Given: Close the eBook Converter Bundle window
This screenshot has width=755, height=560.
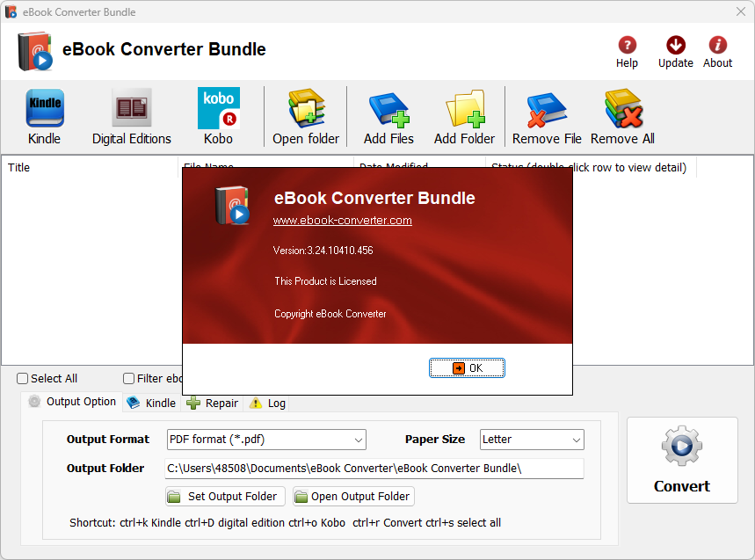Looking at the screenshot, I should pyautogui.click(x=741, y=11).
